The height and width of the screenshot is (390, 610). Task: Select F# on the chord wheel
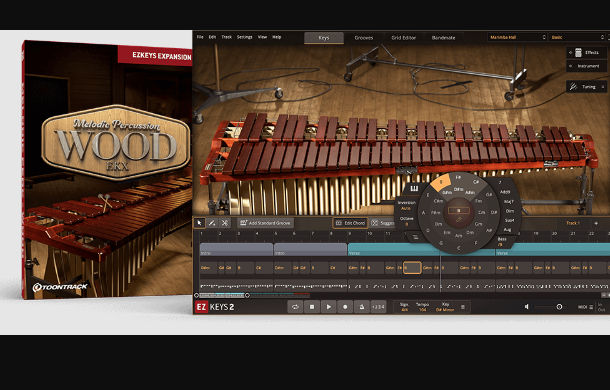458,178
